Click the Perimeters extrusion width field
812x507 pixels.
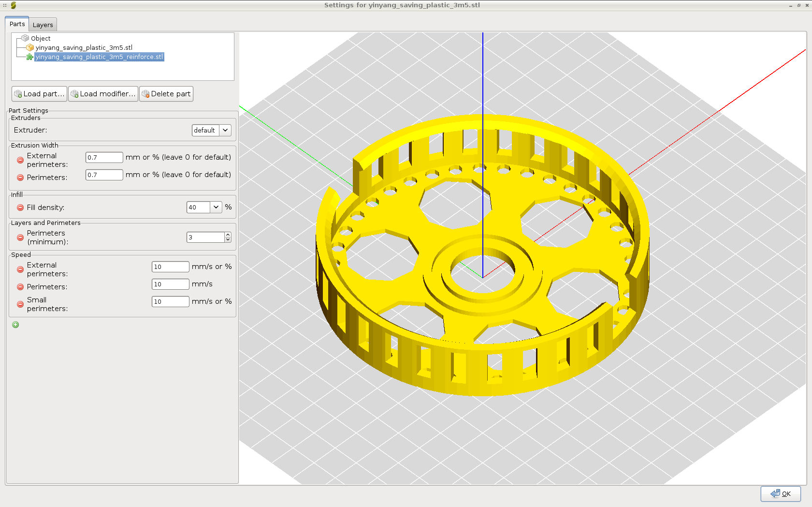[x=104, y=175]
